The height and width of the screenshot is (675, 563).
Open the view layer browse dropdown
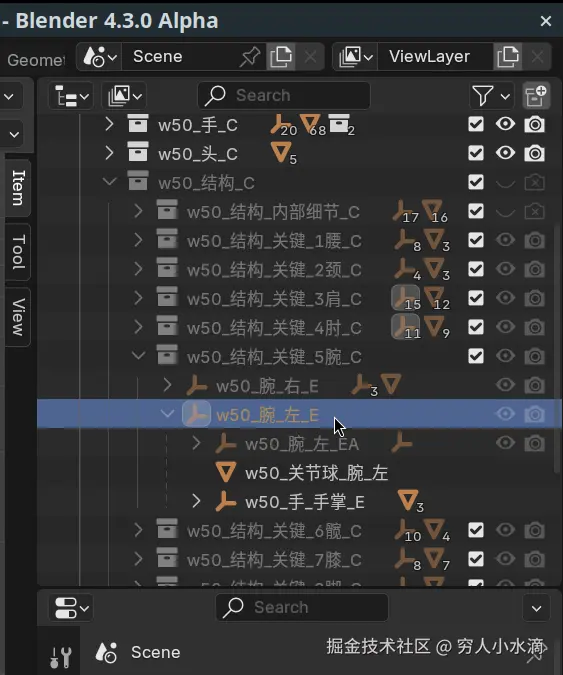pos(356,56)
